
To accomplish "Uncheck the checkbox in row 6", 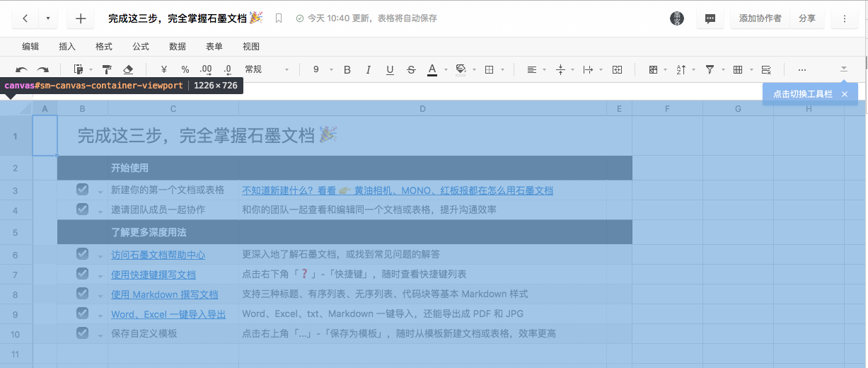I will [82, 254].
